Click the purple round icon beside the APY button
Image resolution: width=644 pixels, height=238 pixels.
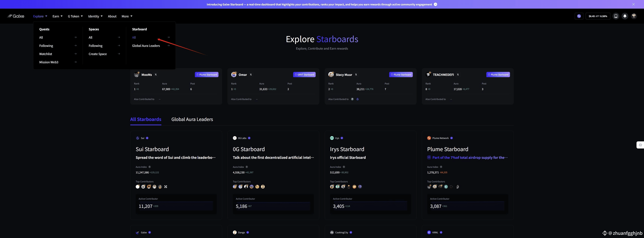pos(579,16)
